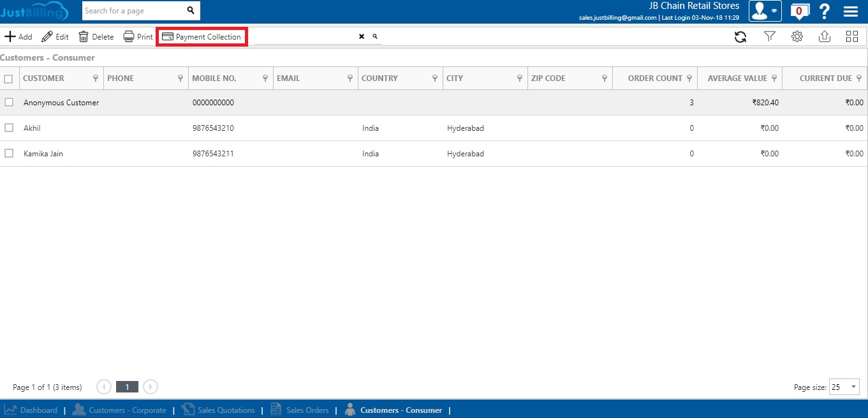Switch to the Sales Quotations tab
This screenshot has width=868, height=418.
click(x=218, y=410)
